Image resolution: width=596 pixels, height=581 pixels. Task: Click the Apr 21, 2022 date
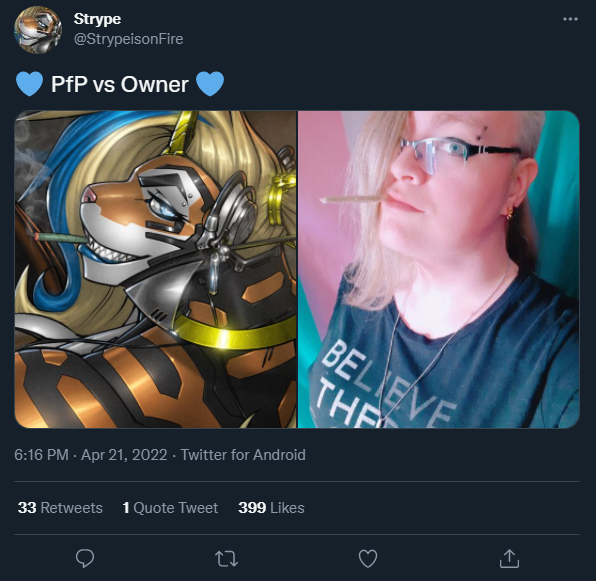pyautogui.click(x=124, y=455)
